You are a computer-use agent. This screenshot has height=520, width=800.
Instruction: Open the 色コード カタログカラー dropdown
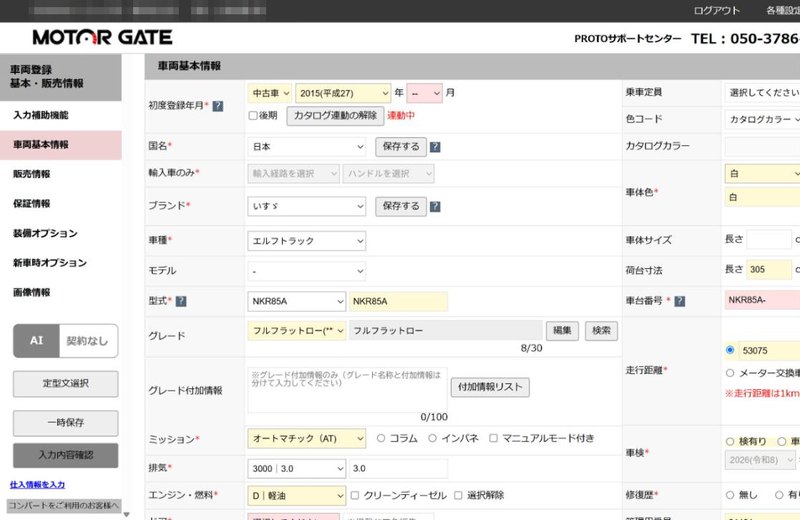pyautogui.click(x=762, y=119)
